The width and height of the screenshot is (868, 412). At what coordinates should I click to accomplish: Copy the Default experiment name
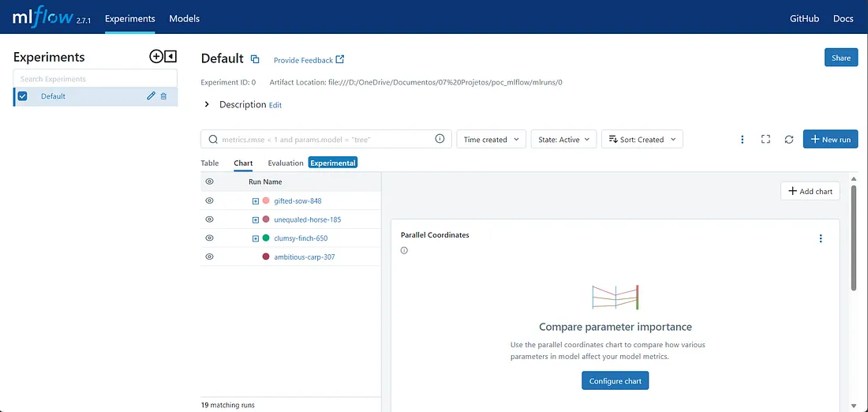click(255, 58)
